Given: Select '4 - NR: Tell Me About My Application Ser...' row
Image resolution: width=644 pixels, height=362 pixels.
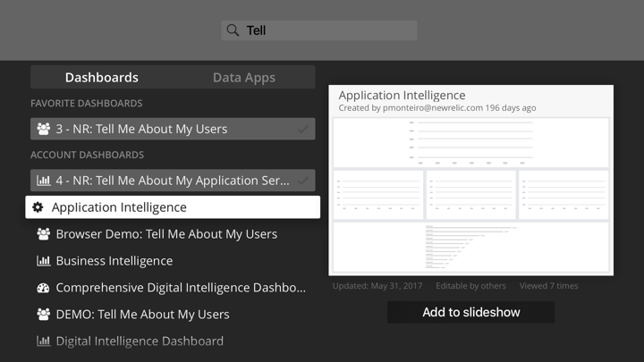Looking at the screenshot, I should tap(173, 181).
